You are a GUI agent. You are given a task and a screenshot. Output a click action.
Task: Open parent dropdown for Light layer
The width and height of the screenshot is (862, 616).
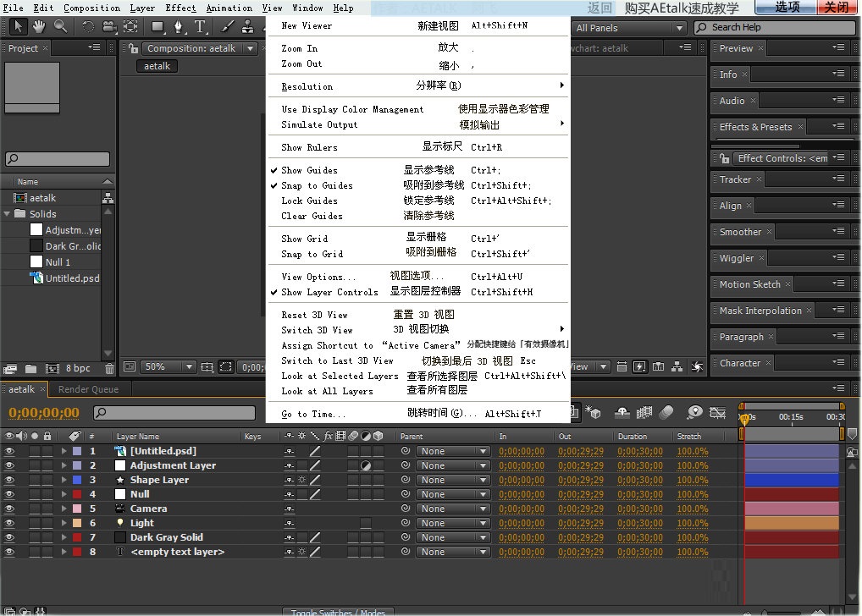click(x=454, y=523)
